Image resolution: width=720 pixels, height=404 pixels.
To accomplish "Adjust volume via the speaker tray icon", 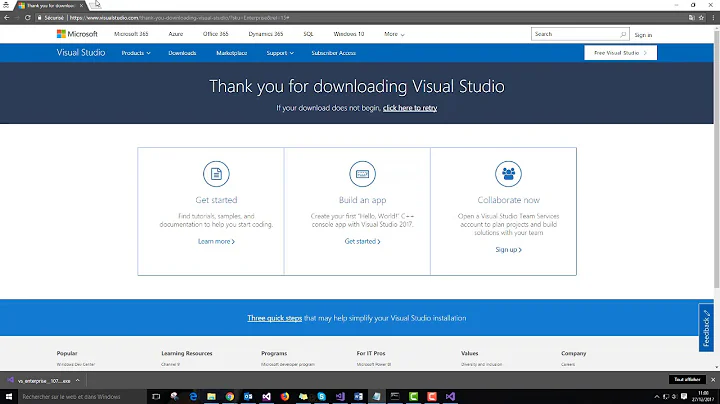I will point(674,396).
